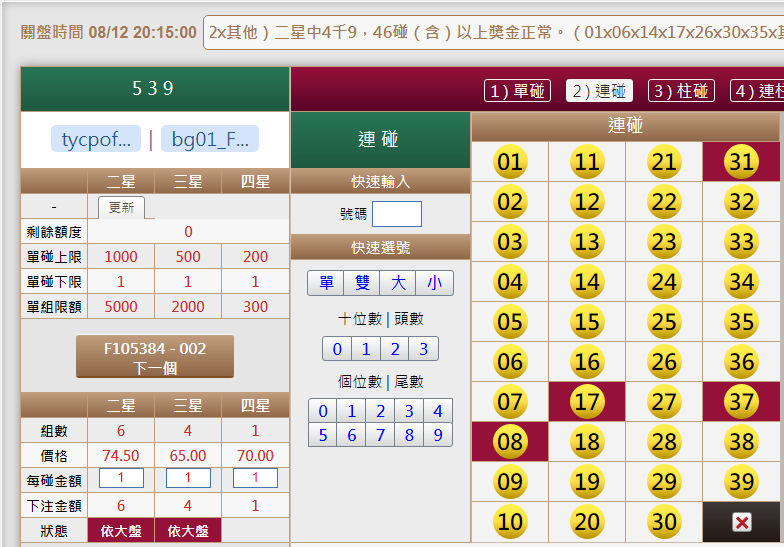
Task: Quick-select even numbers with 雙
Action: [x=362, y=283]
